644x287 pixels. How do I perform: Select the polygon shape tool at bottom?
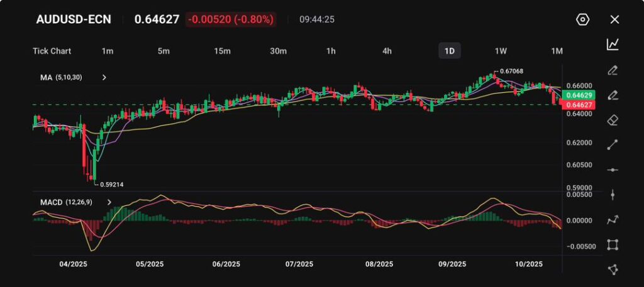pos(613,269)
